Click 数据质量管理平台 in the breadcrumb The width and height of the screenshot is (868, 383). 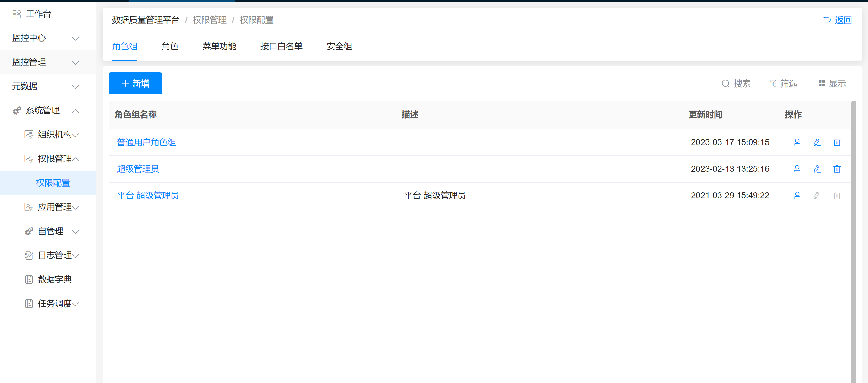tap(146, 20)
